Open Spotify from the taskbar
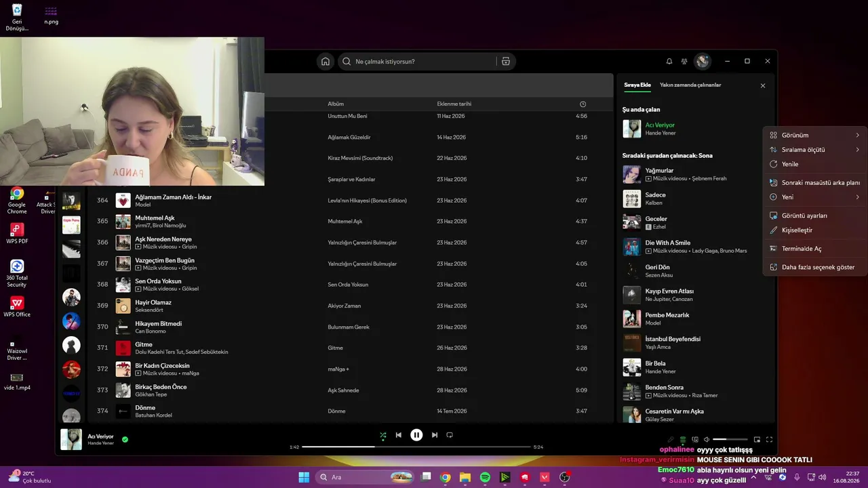868x488 pixels. pos(485,477)
